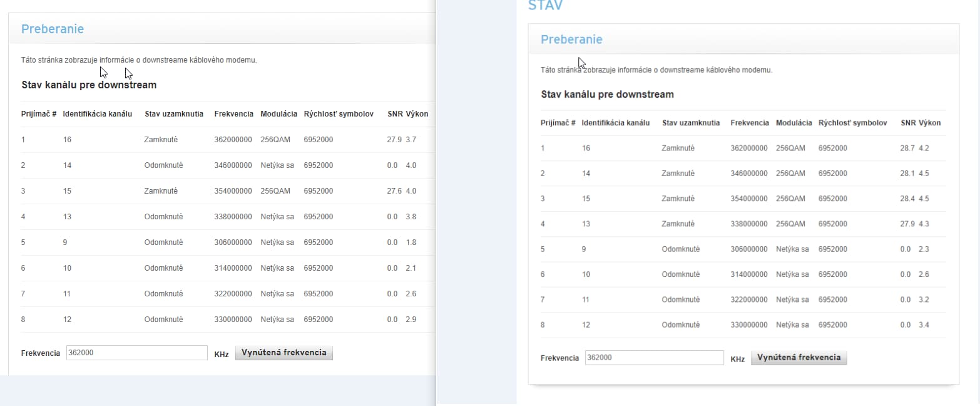Click 'Frekvencia' column header in right panel table
Viewport: 980px width, 406px height.
(750, 123)
